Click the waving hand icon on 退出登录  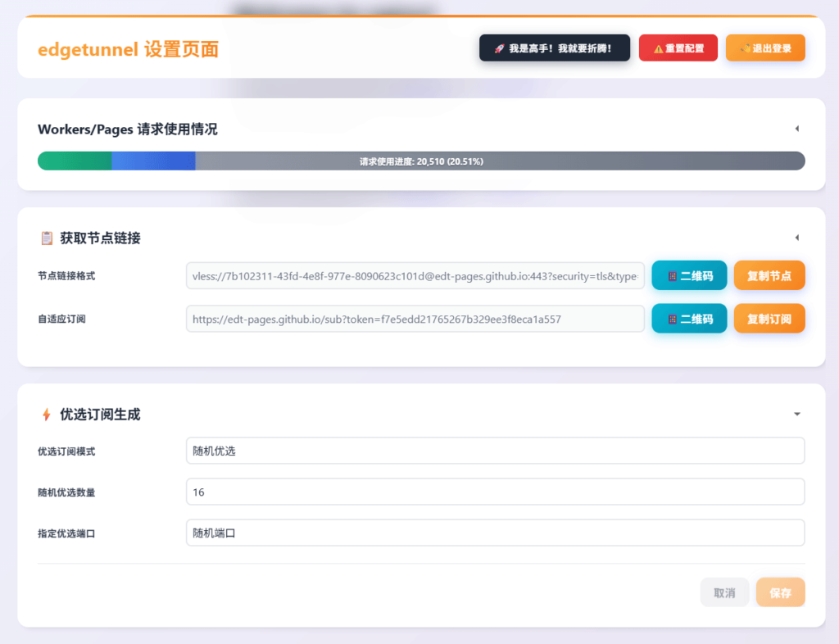[x=744, y=48]
